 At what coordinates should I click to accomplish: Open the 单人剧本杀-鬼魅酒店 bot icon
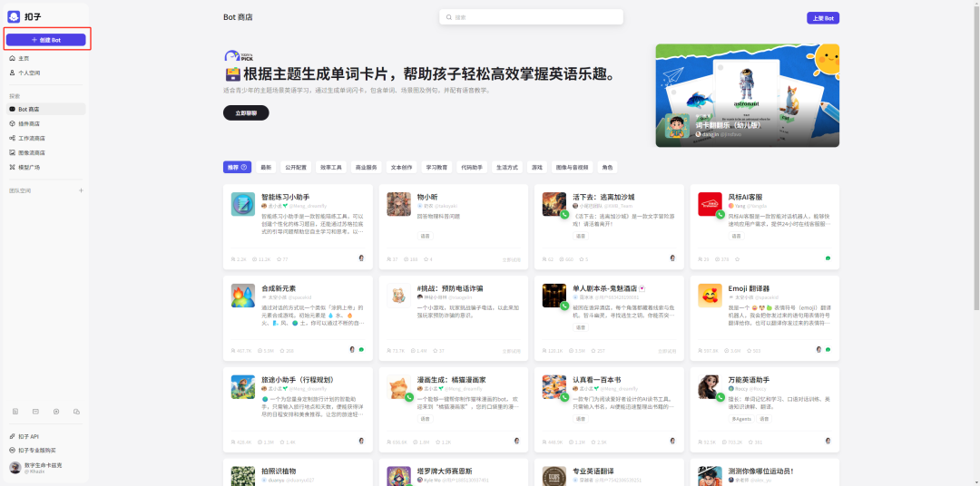click(x=554, y=296)
